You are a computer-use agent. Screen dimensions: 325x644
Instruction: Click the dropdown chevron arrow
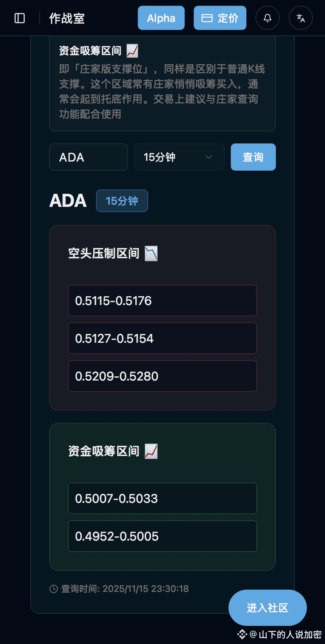pyautogui.click(x=209, y=157)
